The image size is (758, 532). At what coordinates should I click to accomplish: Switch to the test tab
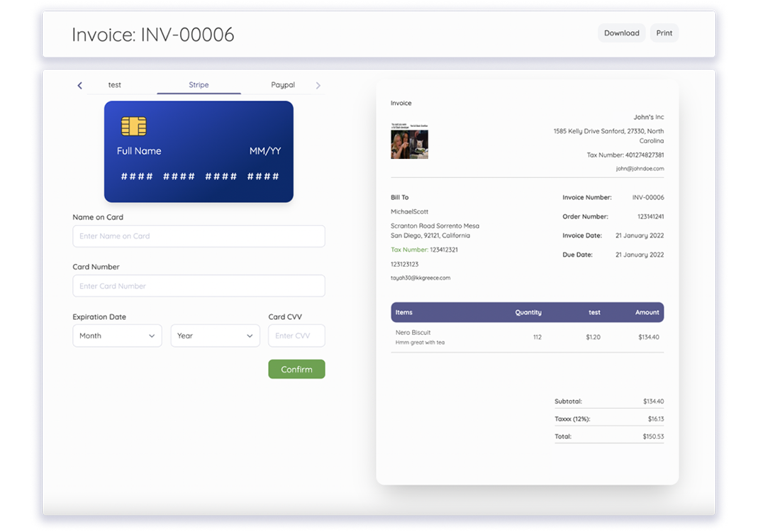point(114,85)
